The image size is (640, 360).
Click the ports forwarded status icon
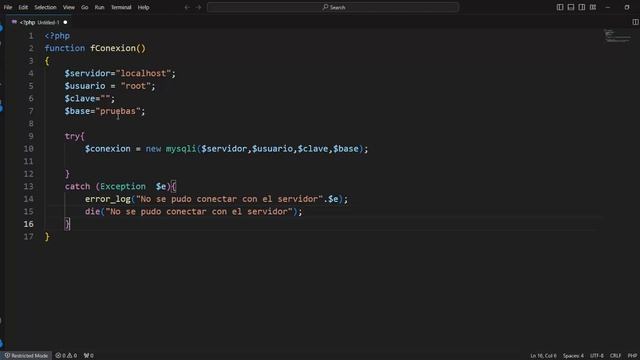click(89, 356)
